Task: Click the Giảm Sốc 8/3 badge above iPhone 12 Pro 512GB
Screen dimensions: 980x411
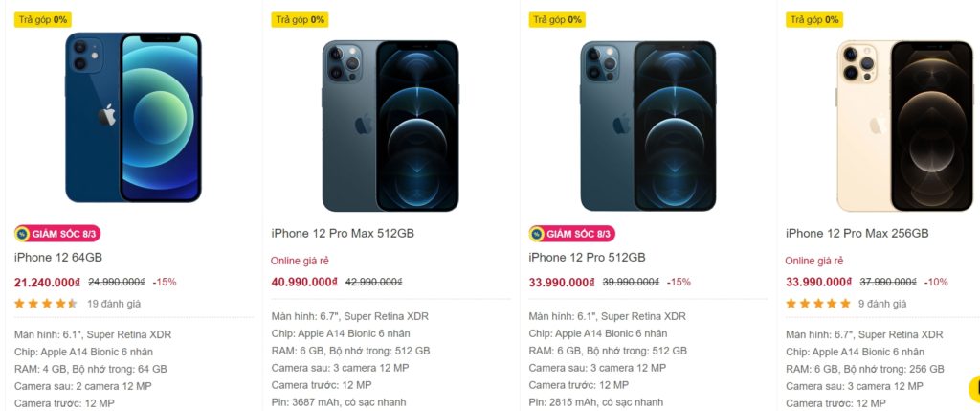Action: click(571, 234)
